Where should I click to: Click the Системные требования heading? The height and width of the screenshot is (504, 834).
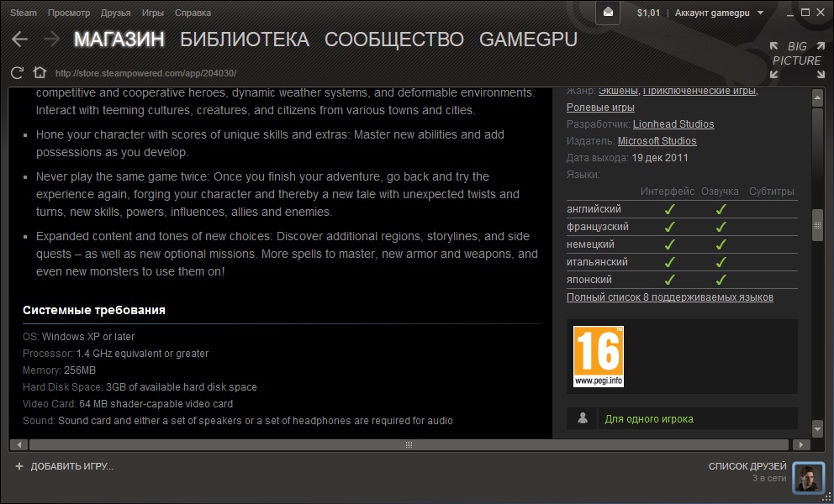click(94, 310)
